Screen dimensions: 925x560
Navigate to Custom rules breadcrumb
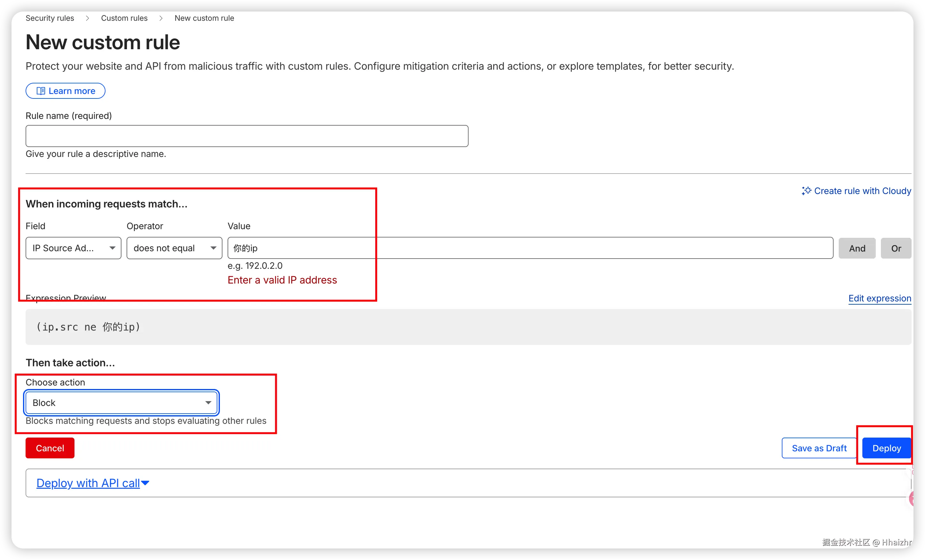(124, 18)
